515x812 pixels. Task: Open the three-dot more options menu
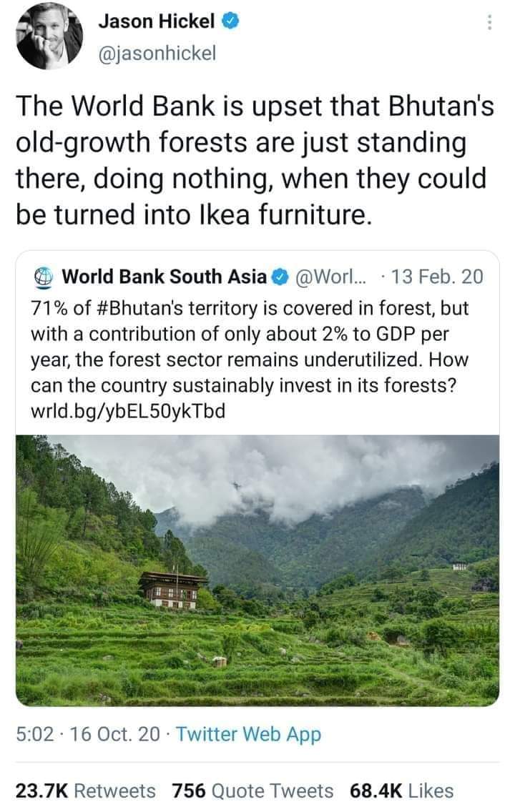click(x=489, y=23)
